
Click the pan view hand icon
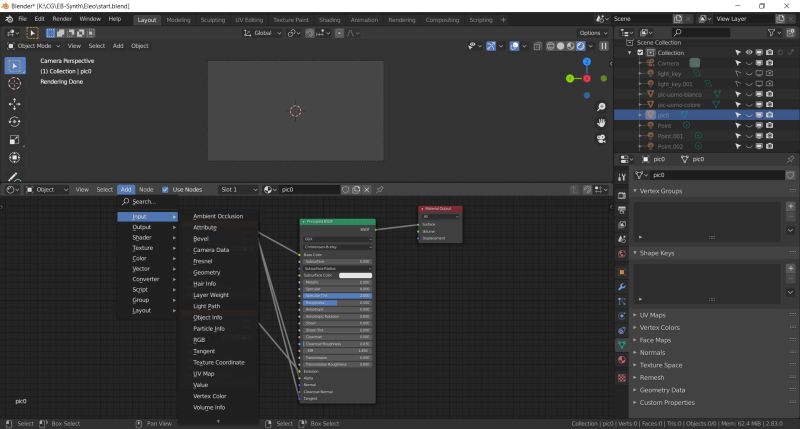pos(602,123)
